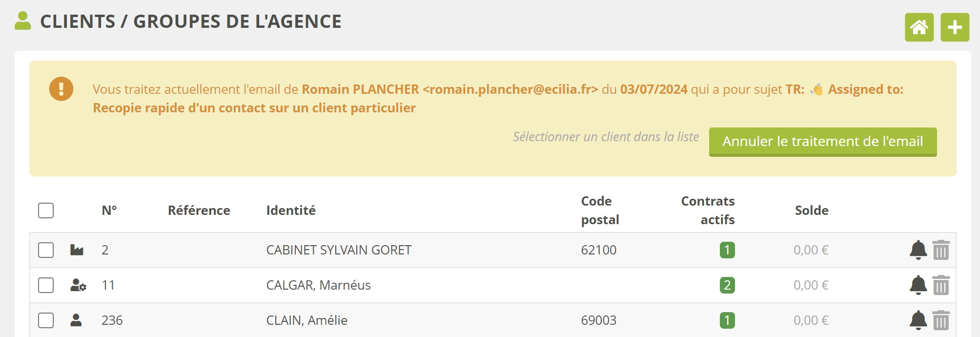980x337 pixels.
Task: Click the green badge 2 for CALGAR
Action: pyautogui.click(x=727, y=285)
